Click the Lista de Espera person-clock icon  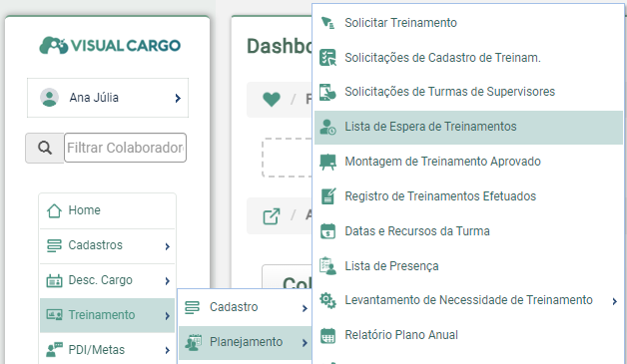pos(327,127)
